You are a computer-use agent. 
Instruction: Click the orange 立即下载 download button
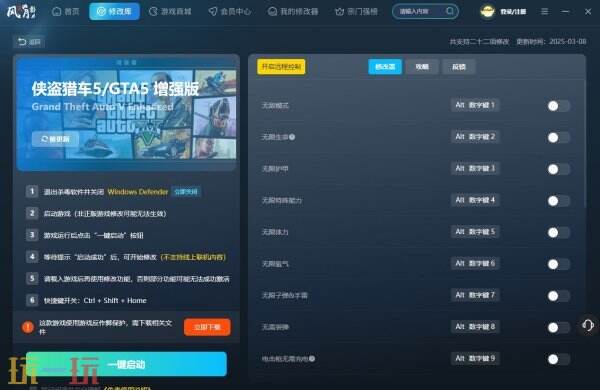pos(207,327)
